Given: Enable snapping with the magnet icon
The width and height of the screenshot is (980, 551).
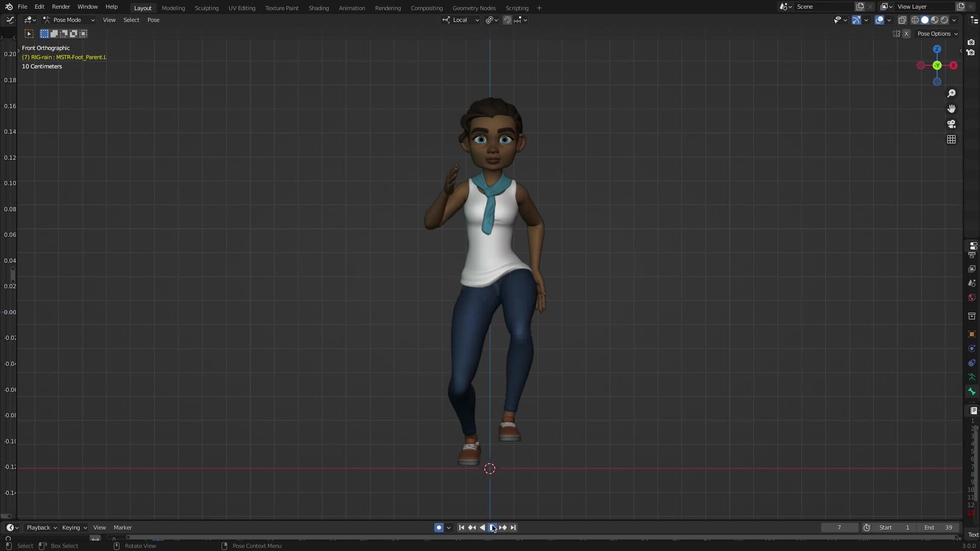Looking at the screenshot, I should pyautogui.click(x=508, y=20).
